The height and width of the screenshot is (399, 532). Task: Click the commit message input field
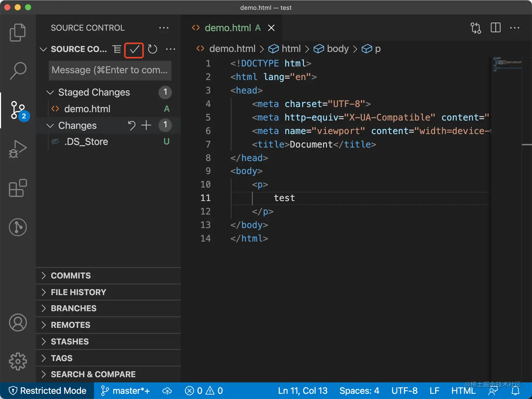click(110, 70)
